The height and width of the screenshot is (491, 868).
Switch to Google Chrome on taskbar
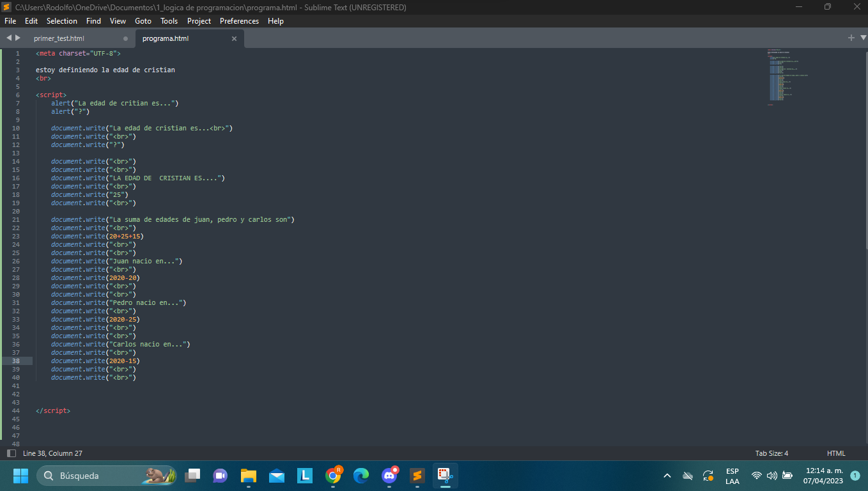coord(333,476)
